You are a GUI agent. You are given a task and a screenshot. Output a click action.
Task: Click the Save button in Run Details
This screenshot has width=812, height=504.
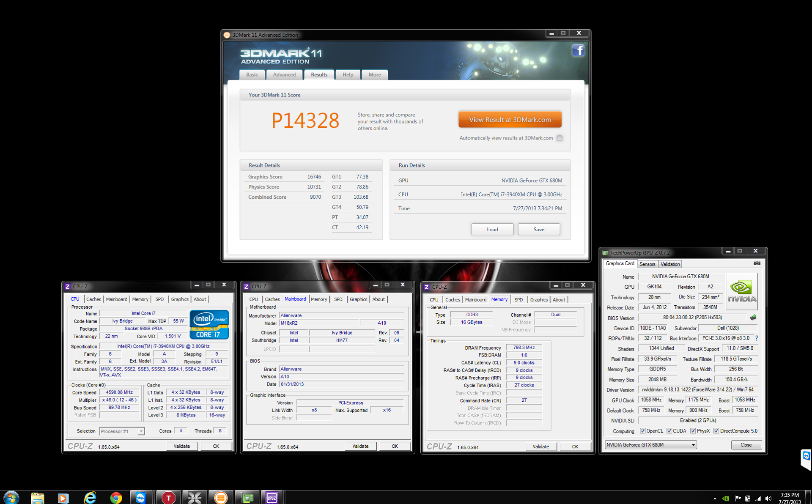click(x=539, y=229)
